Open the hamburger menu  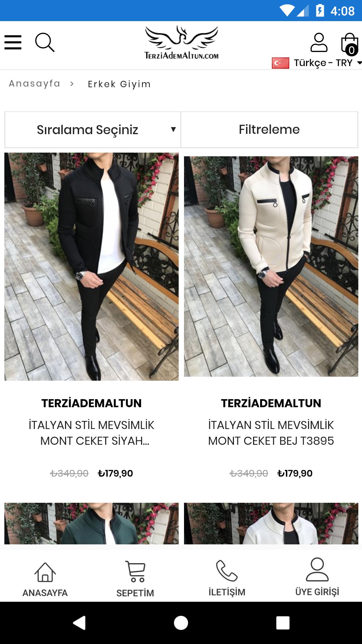point(13,43)
